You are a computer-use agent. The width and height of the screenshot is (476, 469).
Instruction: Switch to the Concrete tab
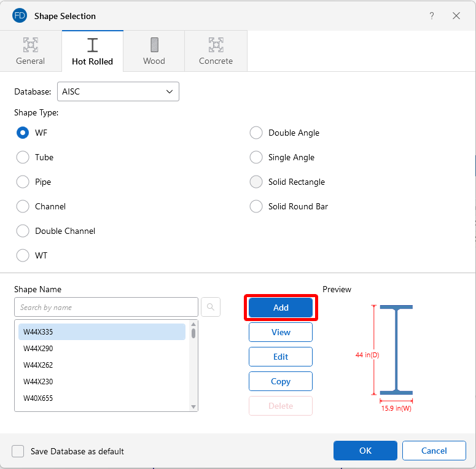[x=216, y=52]
